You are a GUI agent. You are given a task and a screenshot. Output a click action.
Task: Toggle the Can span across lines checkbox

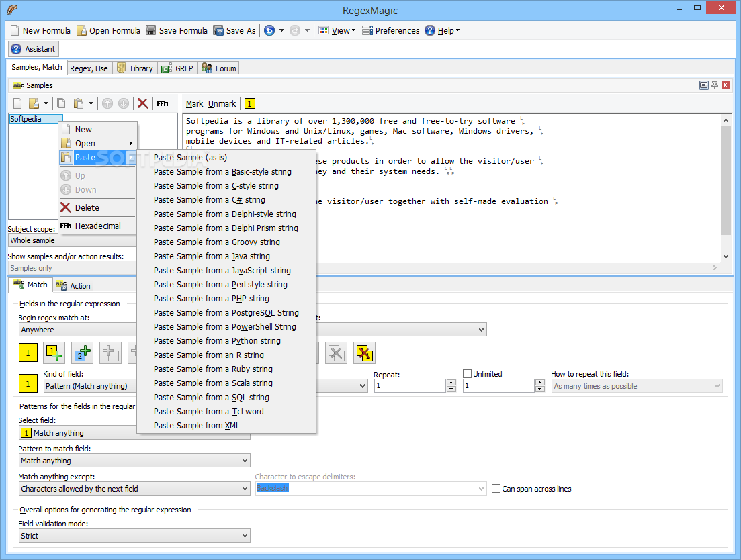click(496, 489)
